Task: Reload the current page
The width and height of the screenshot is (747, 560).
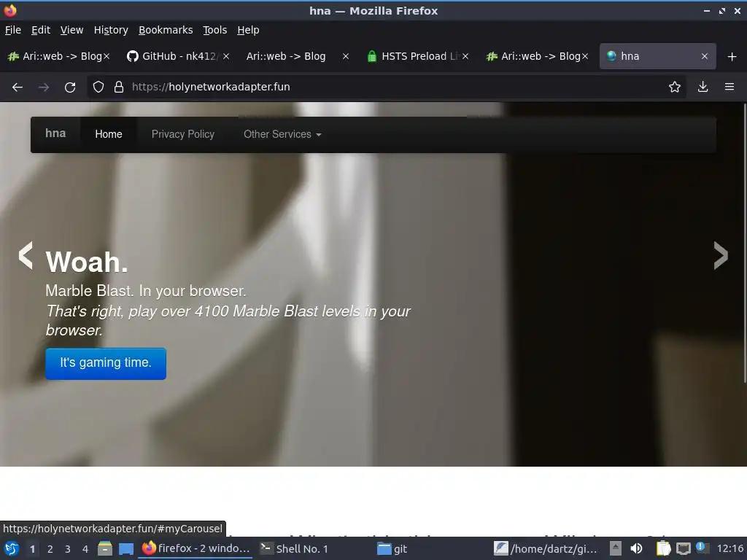Action: point(70,87)
